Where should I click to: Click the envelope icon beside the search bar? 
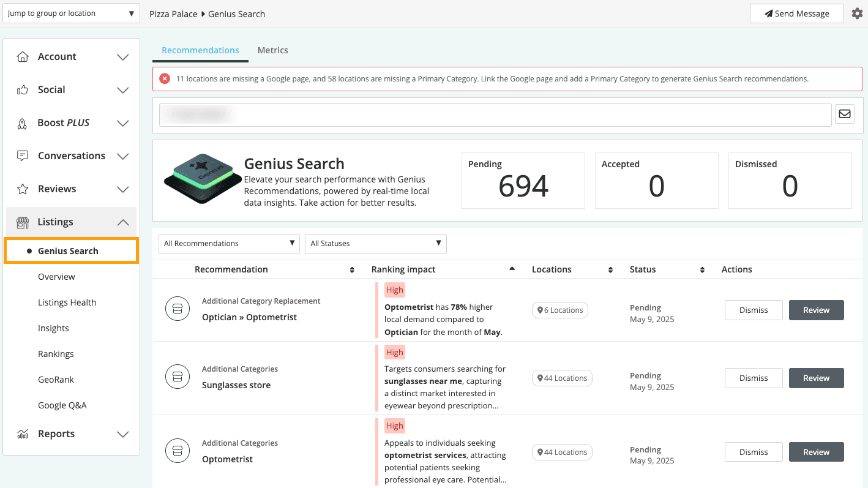tap(845, 114)
